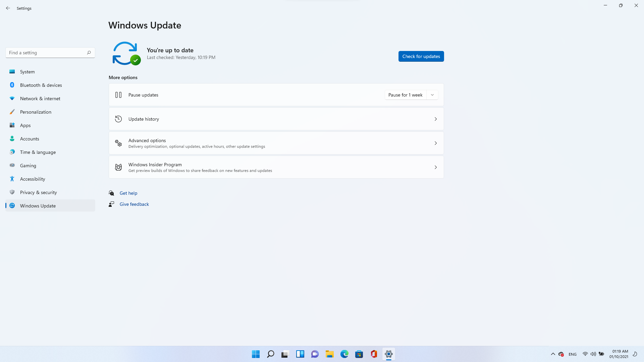Open the Give feedback link
644x362 pixels.
[x=134, y=204]
